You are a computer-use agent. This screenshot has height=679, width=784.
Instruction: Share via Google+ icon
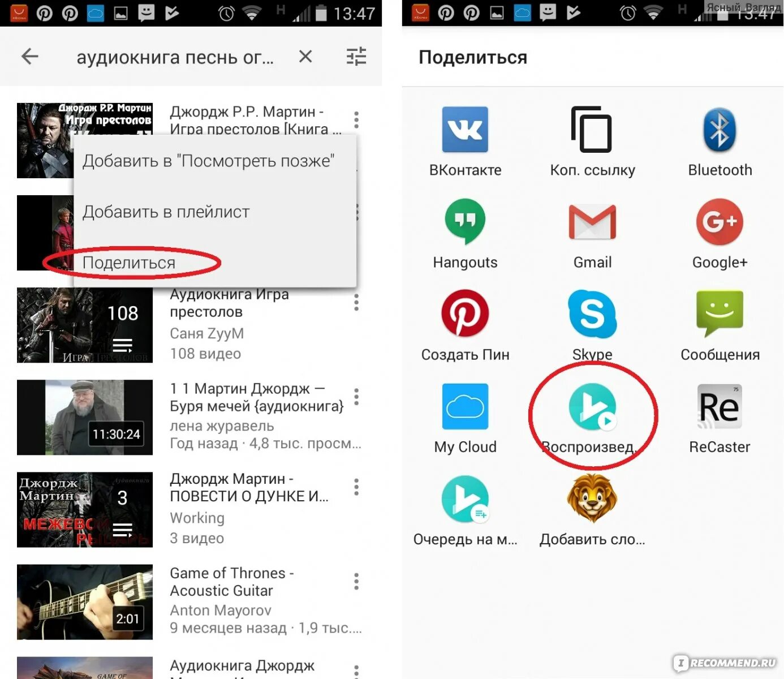(x=720, y=221)
